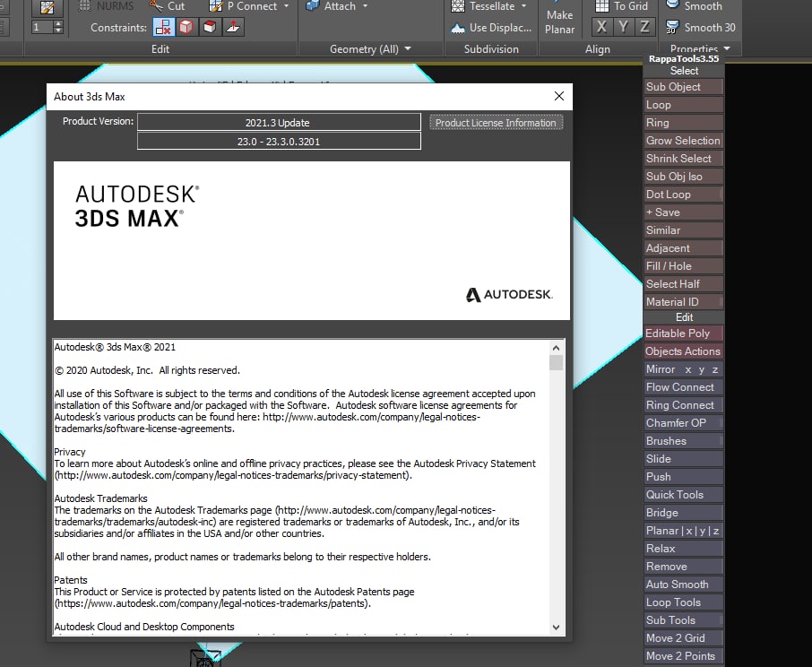812x667 pixels.
Task: Click the build number 23.0 - 23.3.0.3201 field
Action: point(279,142)
